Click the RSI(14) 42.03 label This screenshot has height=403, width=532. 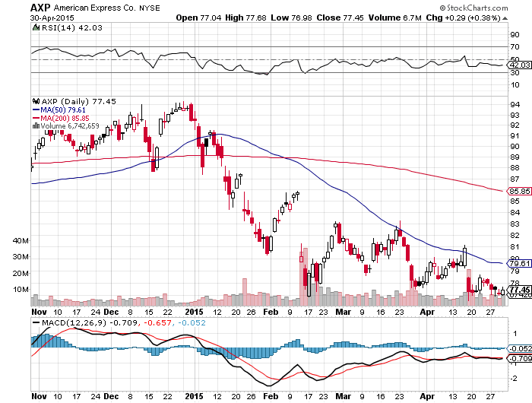72,28
